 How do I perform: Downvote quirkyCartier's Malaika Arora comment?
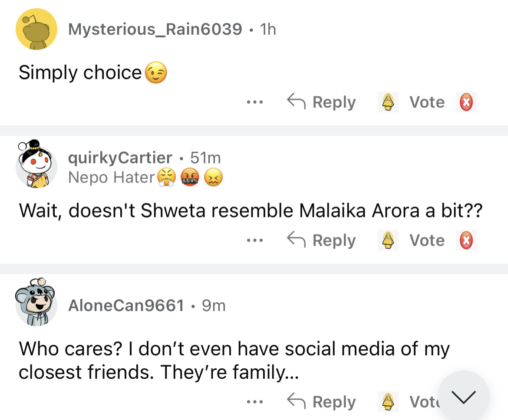click(x=466, y=240)
